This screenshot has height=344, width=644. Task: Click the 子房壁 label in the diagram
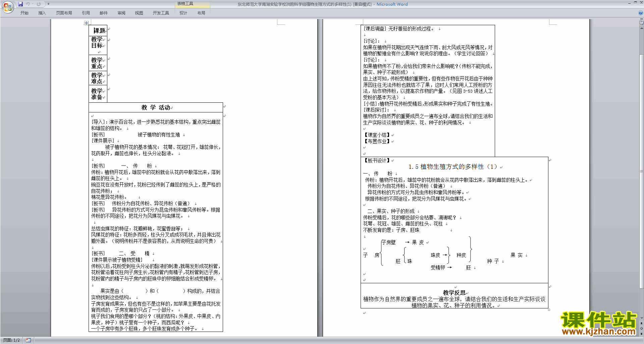click(x=389, y=242)
